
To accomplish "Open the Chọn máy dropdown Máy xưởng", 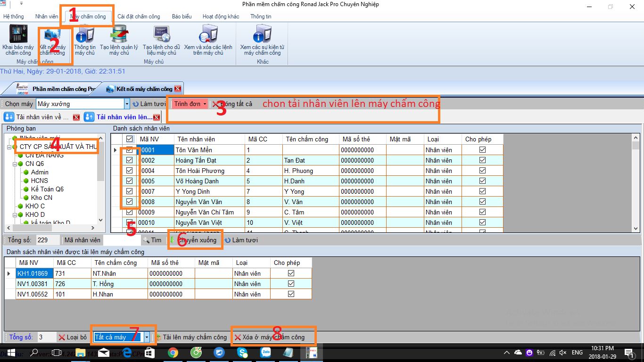I will tap(127, 104).
